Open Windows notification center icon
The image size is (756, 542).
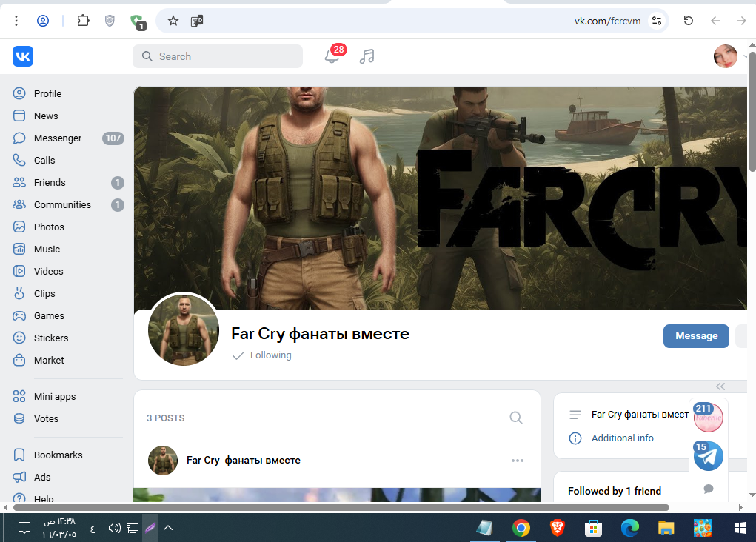(x=24, y=528)
